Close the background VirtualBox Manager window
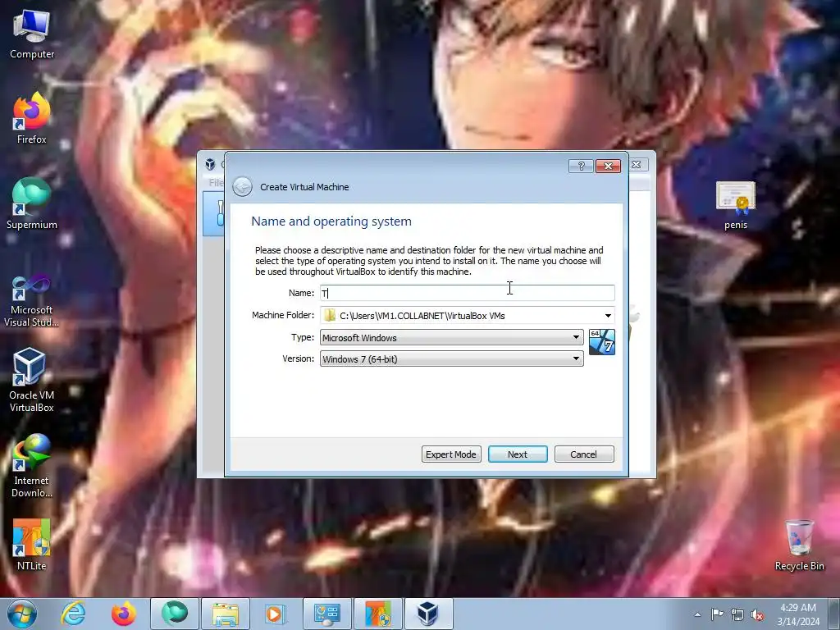 [x=637, y=164]
